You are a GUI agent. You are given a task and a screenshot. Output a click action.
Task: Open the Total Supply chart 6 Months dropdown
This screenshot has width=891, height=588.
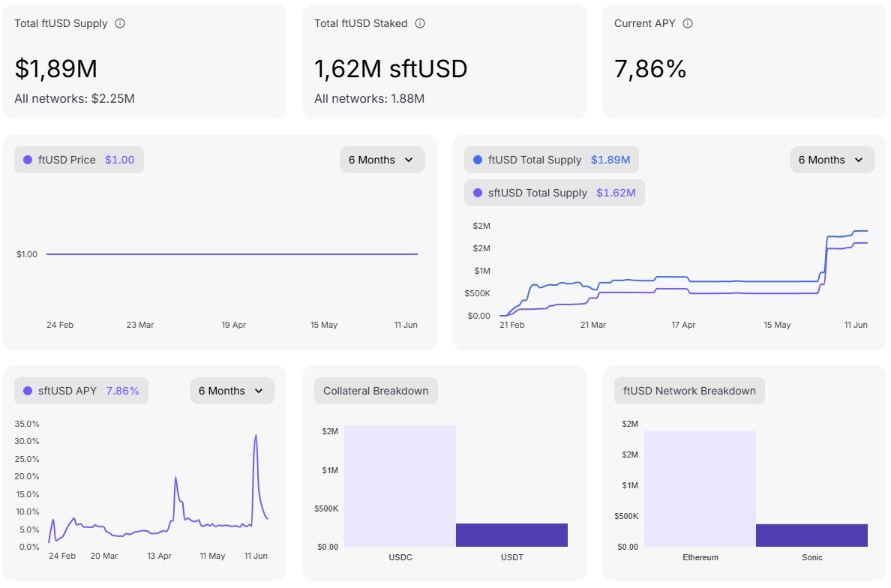(832, 160)
